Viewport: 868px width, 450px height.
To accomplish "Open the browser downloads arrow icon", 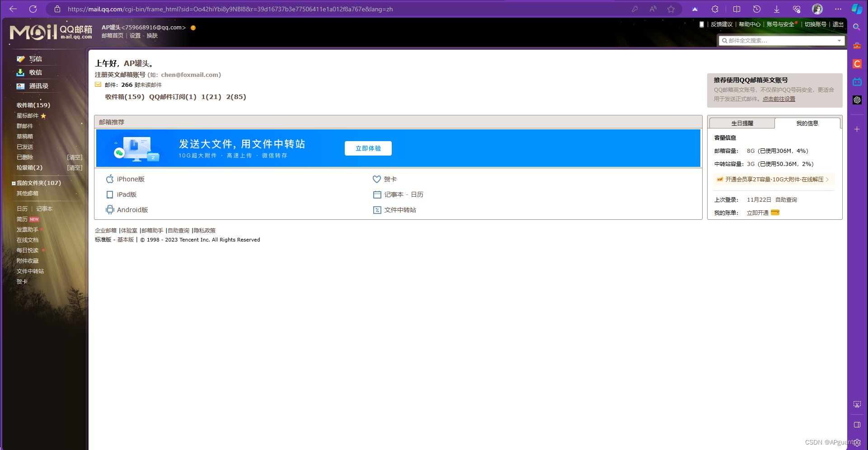I will pos(777,9).
